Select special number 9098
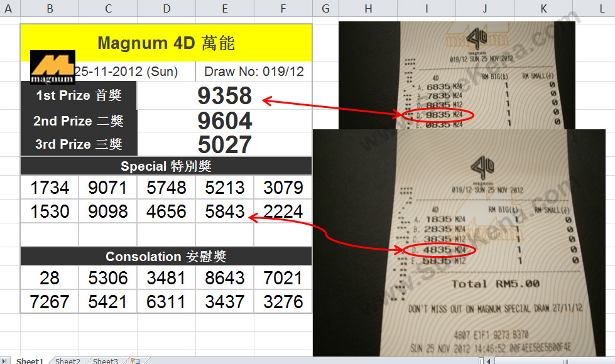Viewport: 615px width, 364px height. tap(108, 211)
